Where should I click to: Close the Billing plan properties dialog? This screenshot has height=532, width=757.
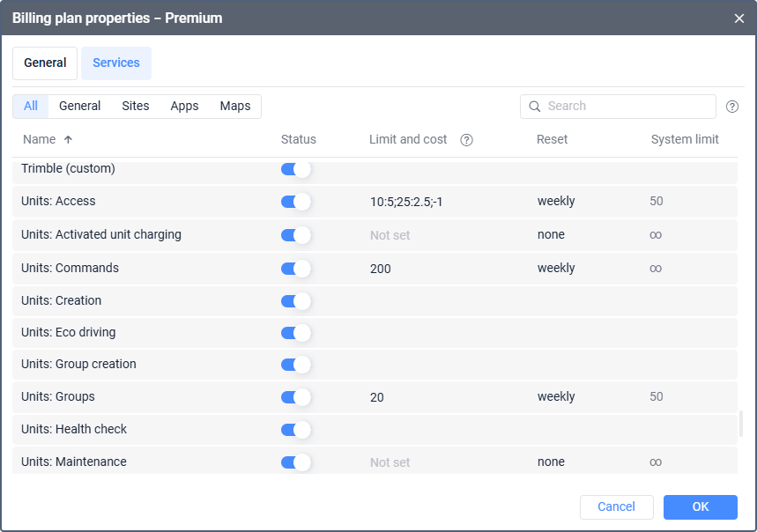tap(739, 18)
